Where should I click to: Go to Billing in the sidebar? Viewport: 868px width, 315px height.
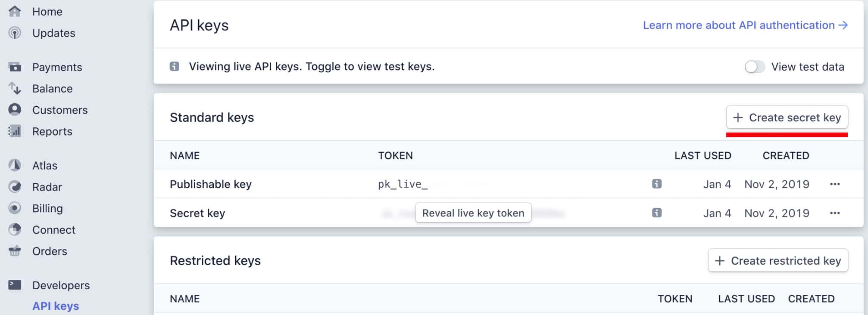click(x=47, y=208)
